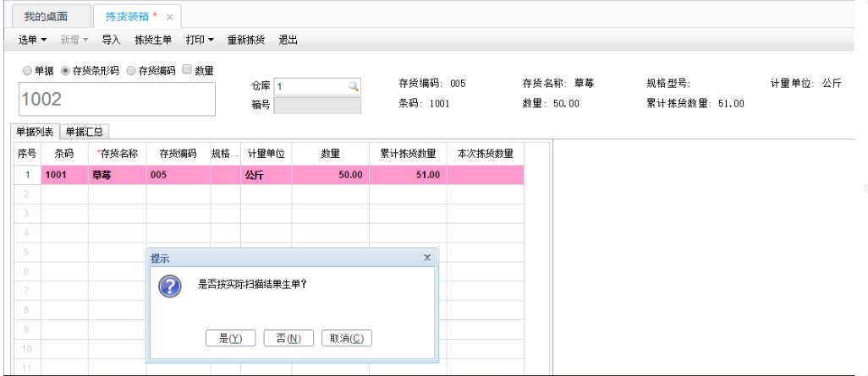This screenshot has height=376, width=868.
Task: Click the warehouse search magnifier icon
Action: point(353,86)
